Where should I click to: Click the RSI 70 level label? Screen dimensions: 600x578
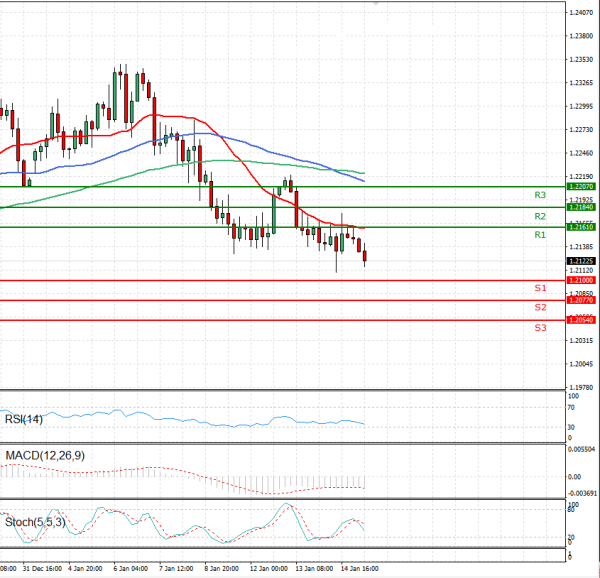[571, 408]
